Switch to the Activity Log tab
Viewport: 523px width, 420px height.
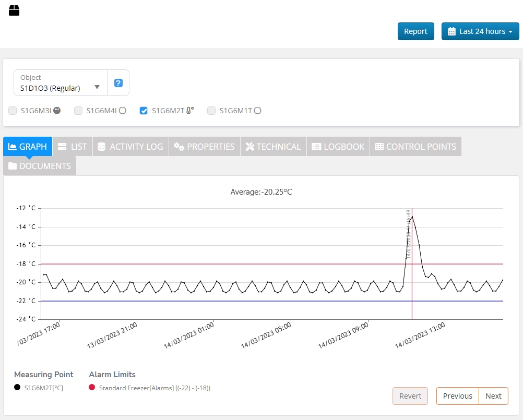click(x=130, y=147)
